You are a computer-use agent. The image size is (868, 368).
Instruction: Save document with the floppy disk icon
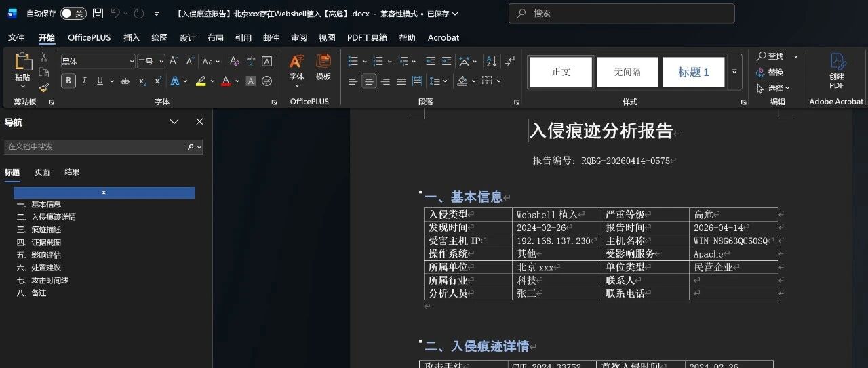point(98,14)
